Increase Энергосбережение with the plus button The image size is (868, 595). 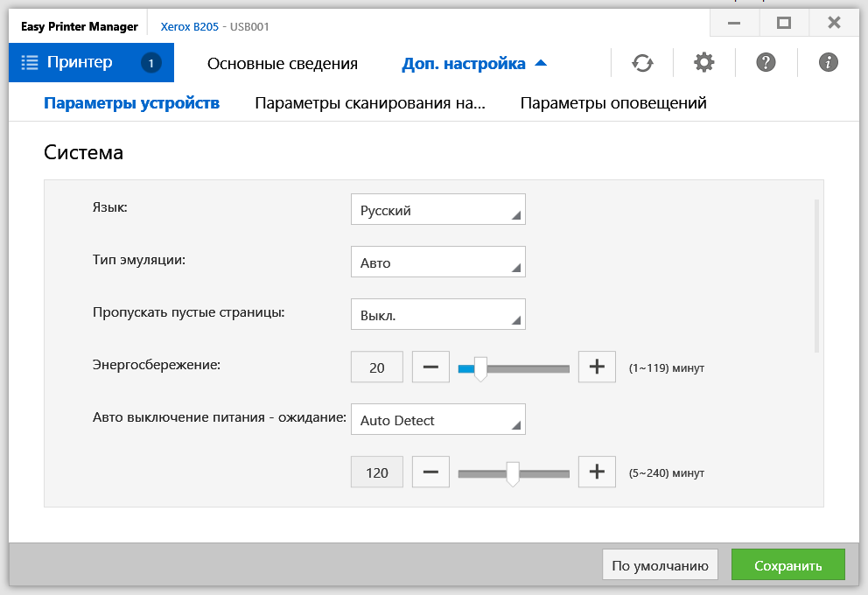pyautogui.click(x=597, y=367)
